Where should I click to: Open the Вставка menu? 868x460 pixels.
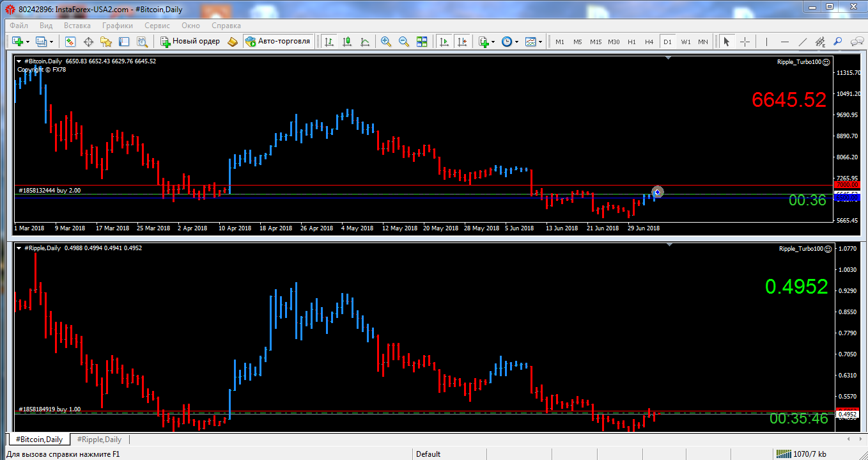pos(77,26)
